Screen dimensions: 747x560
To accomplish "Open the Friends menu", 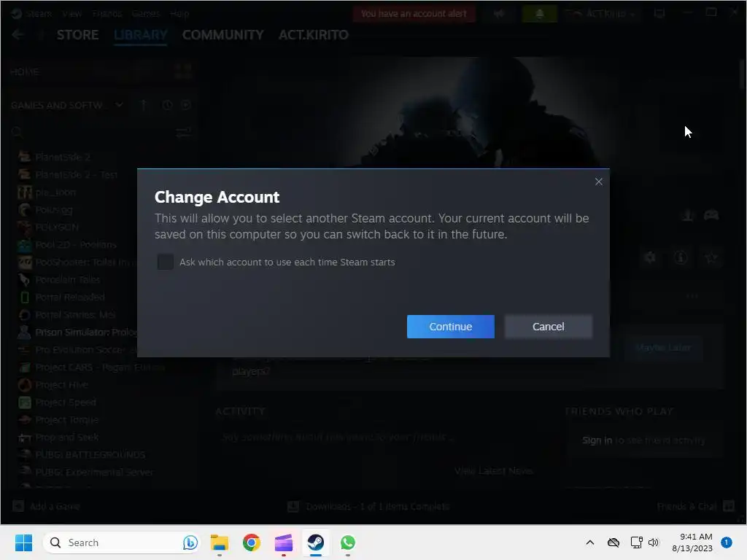I will pos(107,13).
